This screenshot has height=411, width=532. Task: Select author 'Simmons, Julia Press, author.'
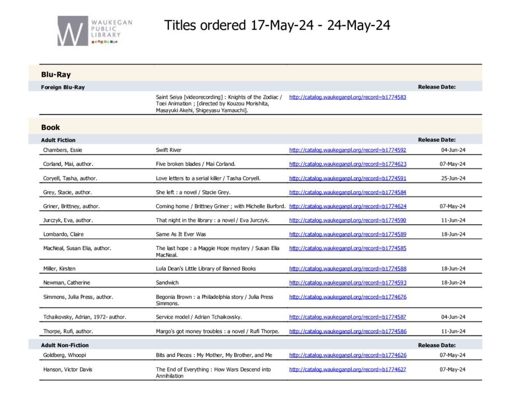[x=78, y=297]
